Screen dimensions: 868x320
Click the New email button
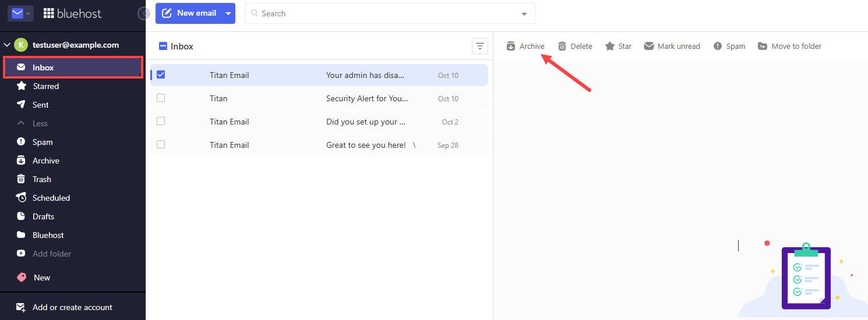pos(189,13)
